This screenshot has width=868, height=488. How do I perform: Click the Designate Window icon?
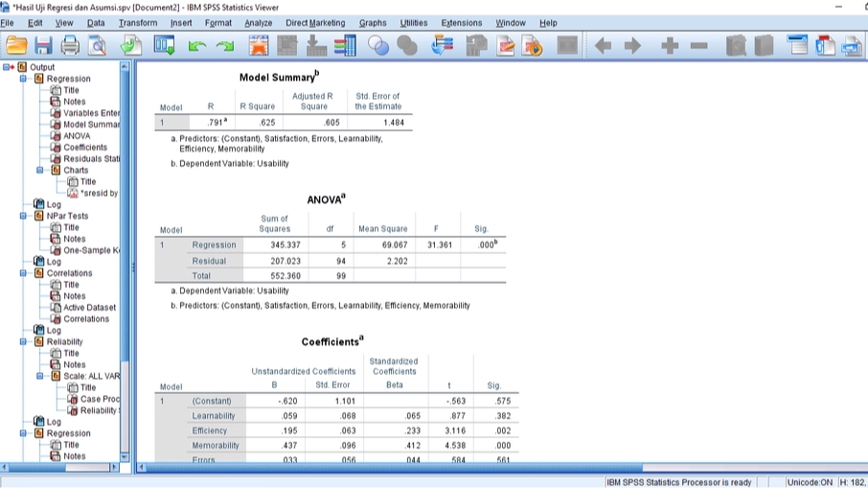(x=567, y=45)
